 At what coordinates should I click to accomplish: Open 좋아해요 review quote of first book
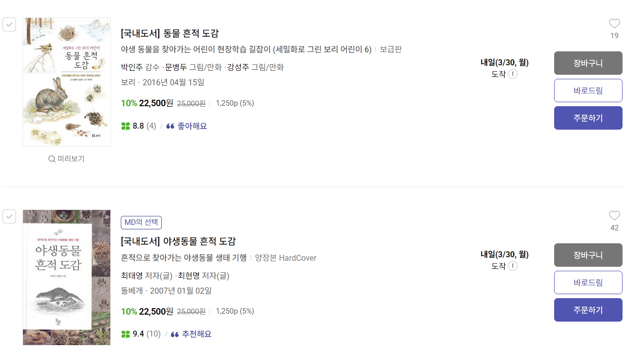click(192, 126)
